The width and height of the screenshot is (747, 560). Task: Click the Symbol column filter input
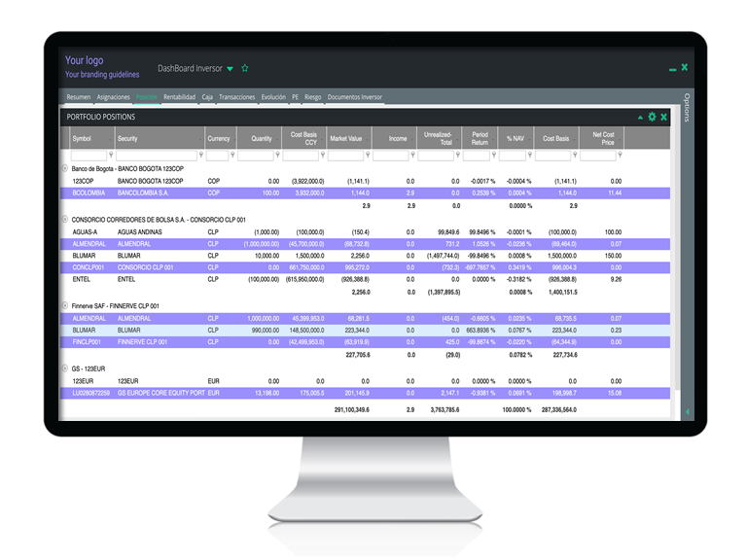(89, 156)
